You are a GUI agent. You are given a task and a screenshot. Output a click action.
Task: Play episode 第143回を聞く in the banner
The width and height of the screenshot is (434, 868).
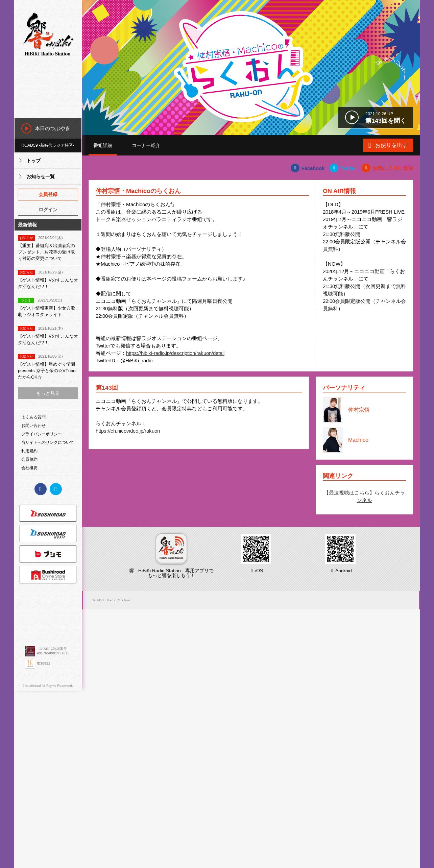tap(375, 118)
